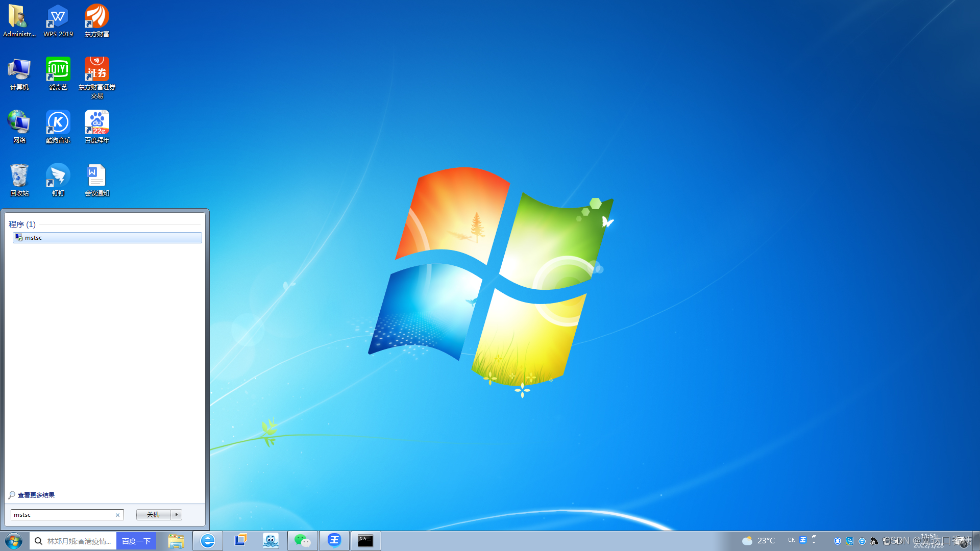This screenshot has height=551, width=980.
Task: Click the CH input language indicator
Action: click(x=791, y=540)
